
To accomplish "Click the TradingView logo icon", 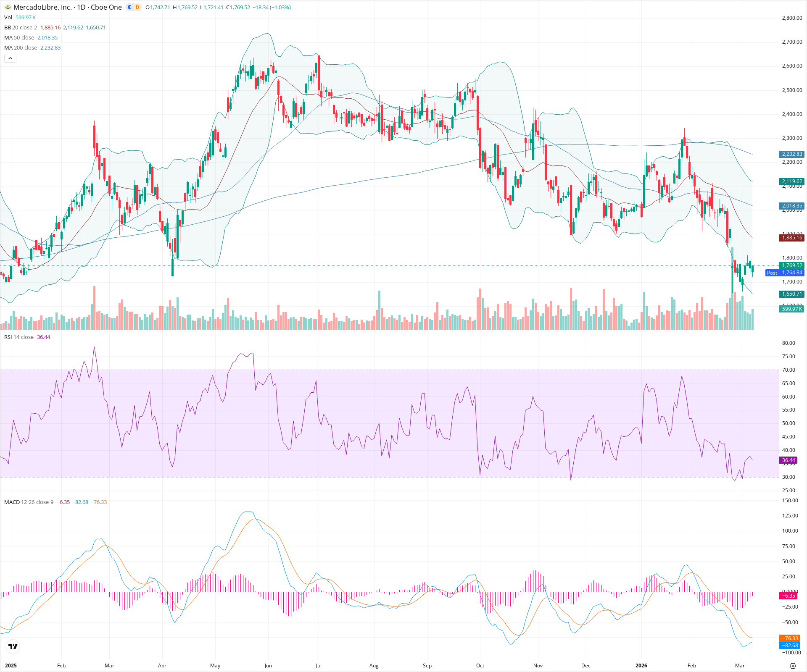I will (13, 646).
